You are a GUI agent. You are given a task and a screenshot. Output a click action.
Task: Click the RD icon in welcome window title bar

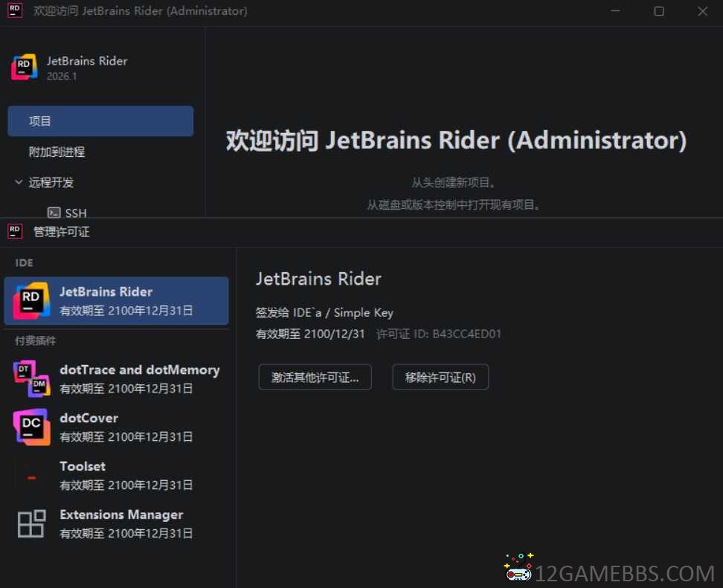(15, 10)
